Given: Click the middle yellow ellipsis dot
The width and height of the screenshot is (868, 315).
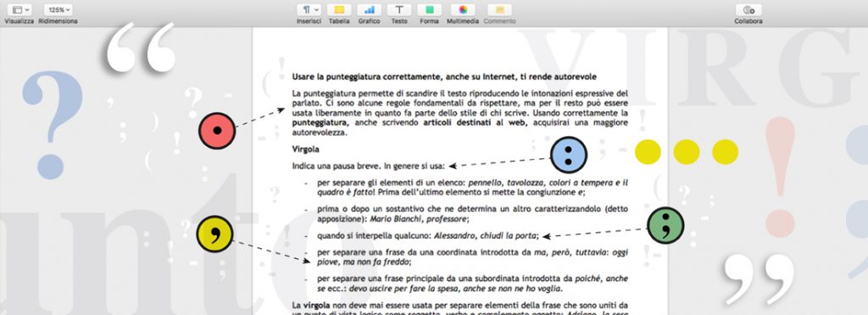Looking at the screenshot, I should tap(687, 152).
